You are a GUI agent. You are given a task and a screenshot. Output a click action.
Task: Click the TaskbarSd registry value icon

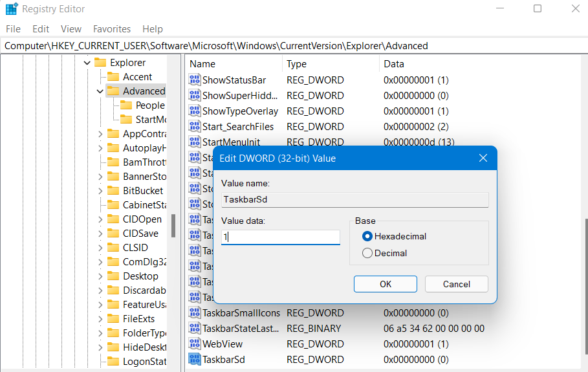coord(195,360)
